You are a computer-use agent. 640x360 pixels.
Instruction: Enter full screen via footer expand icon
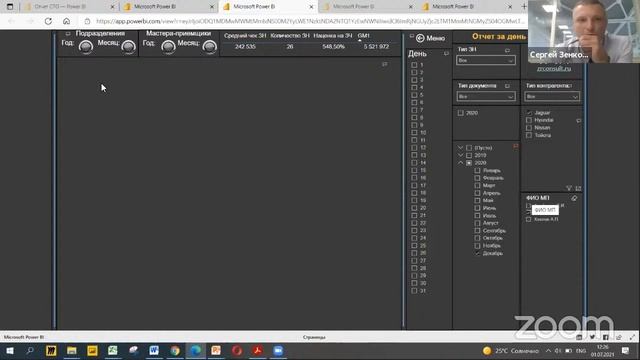click(x=632, y=337)
